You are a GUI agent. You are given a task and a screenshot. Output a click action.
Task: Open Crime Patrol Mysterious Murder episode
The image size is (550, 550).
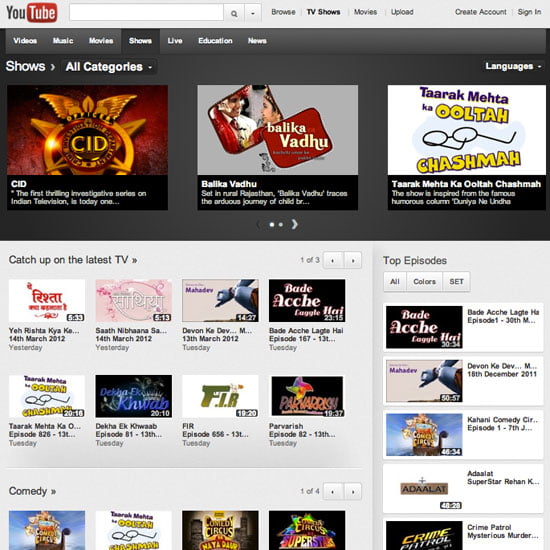point(463,535)
